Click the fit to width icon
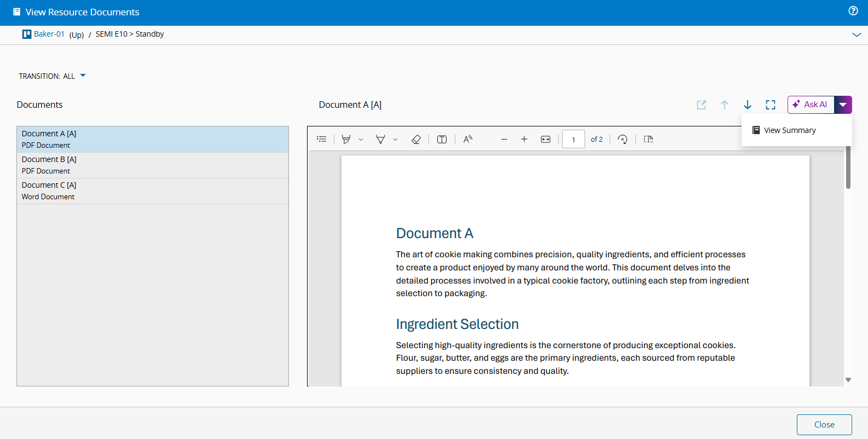 pyautogui.click(x=546, y=140)
